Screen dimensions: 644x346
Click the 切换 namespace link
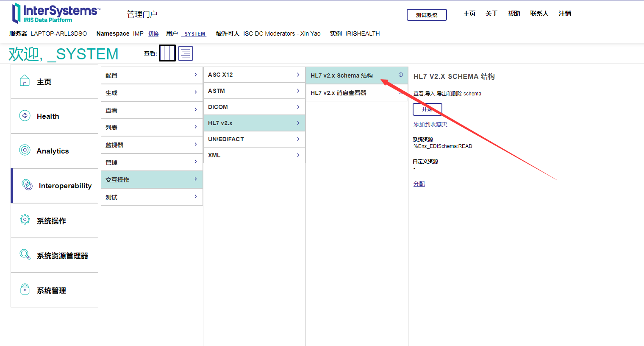point(153,34)
